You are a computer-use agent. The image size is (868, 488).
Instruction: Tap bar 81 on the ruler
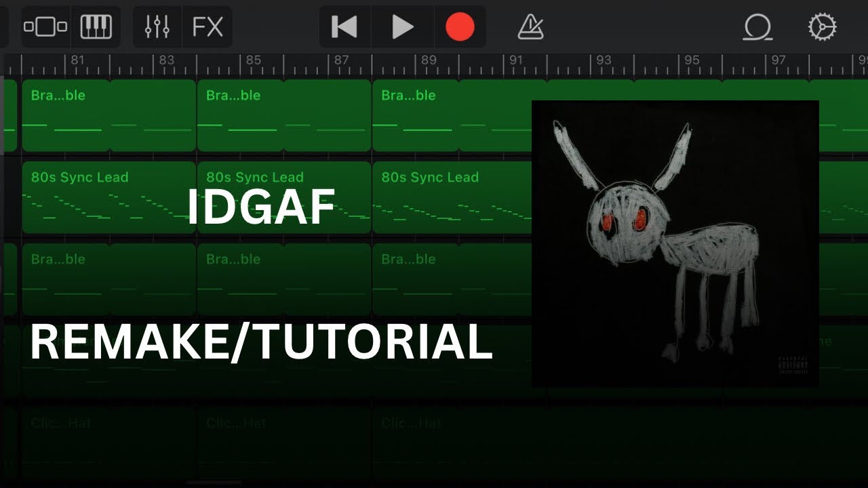click(77, 60)
